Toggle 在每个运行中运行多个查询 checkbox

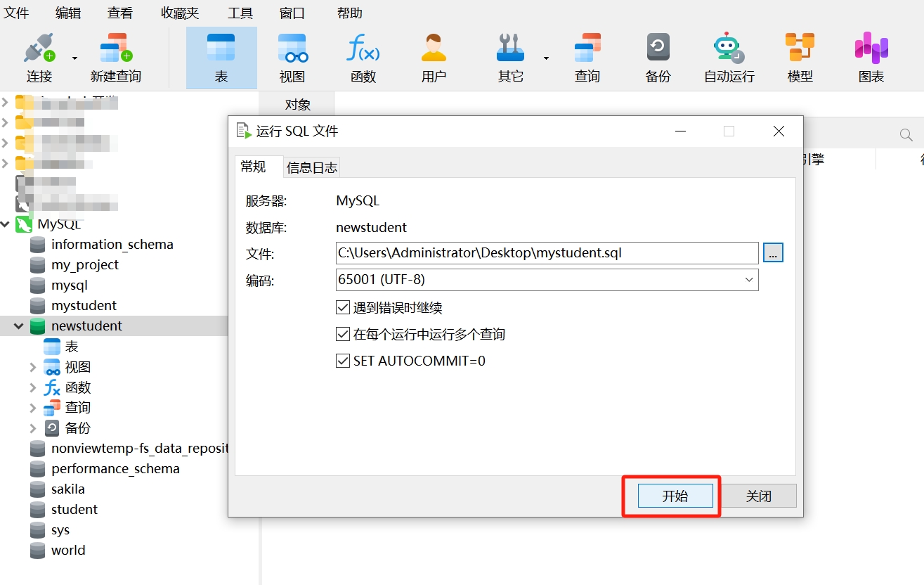point(343,335)
